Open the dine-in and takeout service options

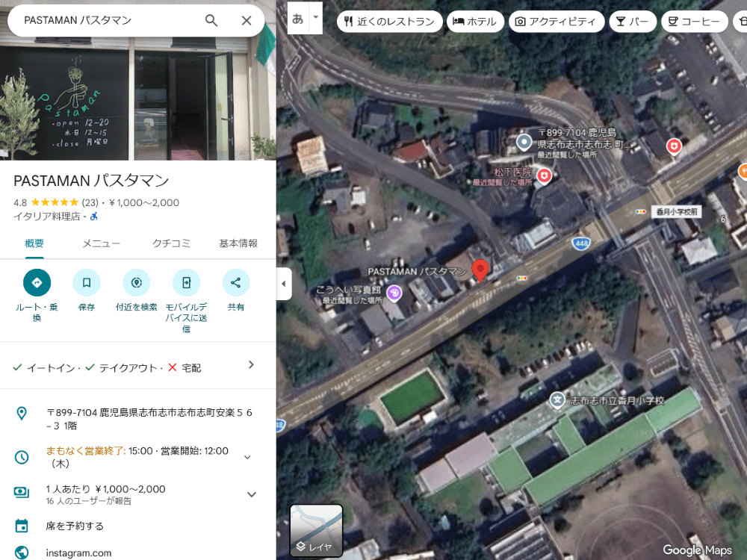pyautogui.click(x=251, y=365)
